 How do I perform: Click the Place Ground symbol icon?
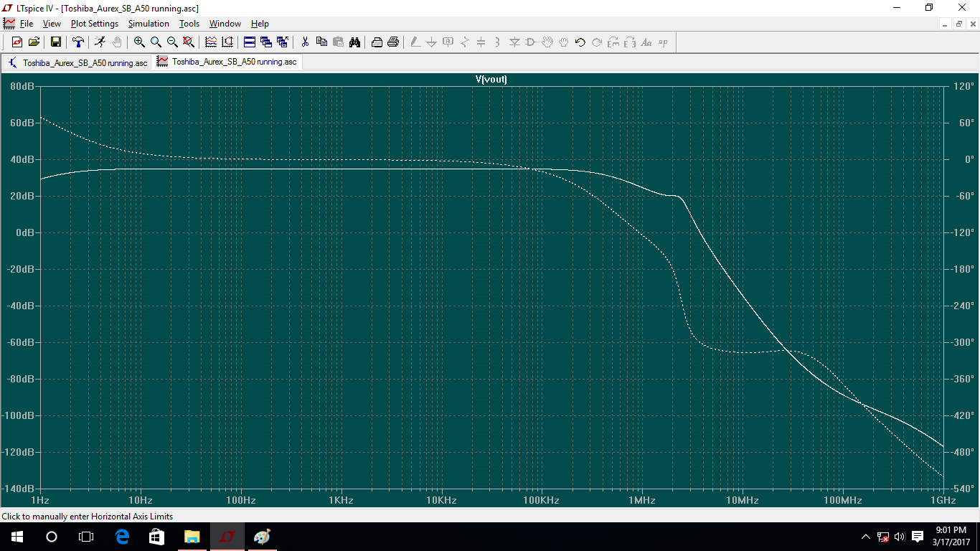431,42
